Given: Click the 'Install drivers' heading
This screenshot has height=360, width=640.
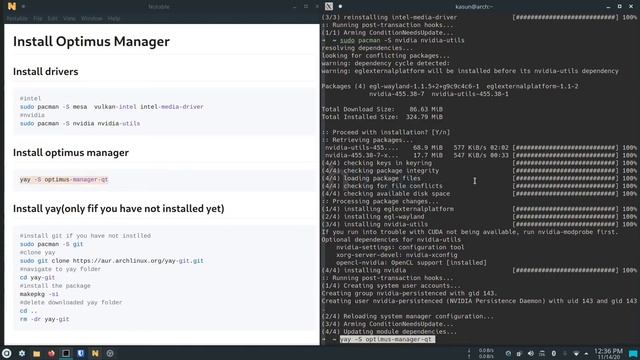Looking at the screenshot, I should pyautogui.click(x=46, y=71).
